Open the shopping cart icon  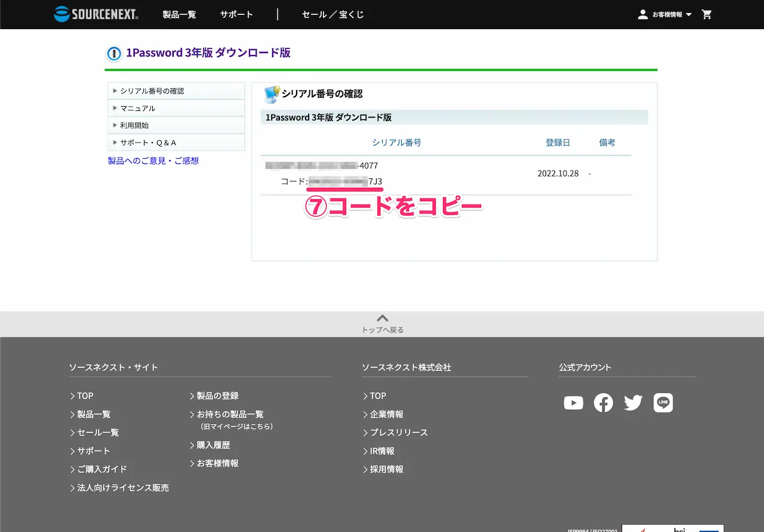(707, 14)
